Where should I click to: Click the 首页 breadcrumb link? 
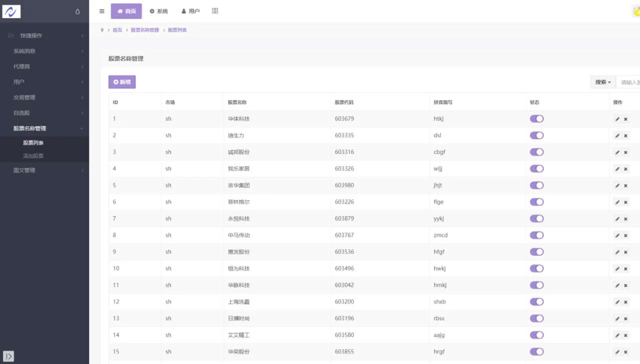[117, 30]
